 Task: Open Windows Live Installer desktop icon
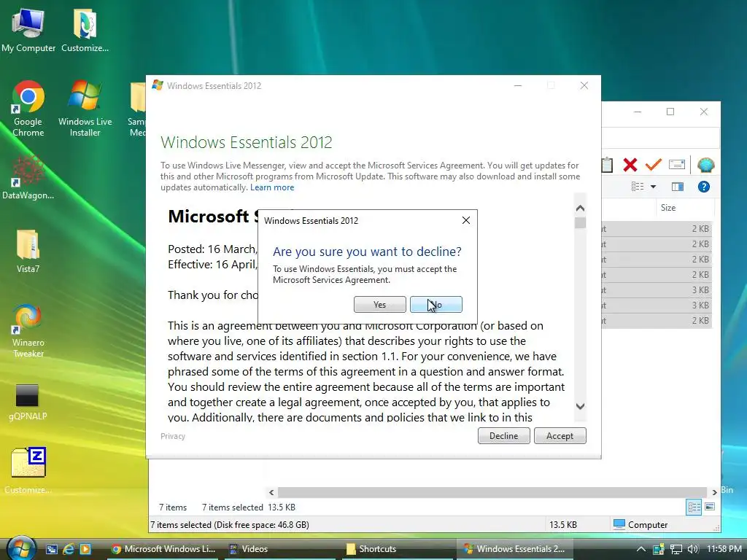(x=85, y=109)
